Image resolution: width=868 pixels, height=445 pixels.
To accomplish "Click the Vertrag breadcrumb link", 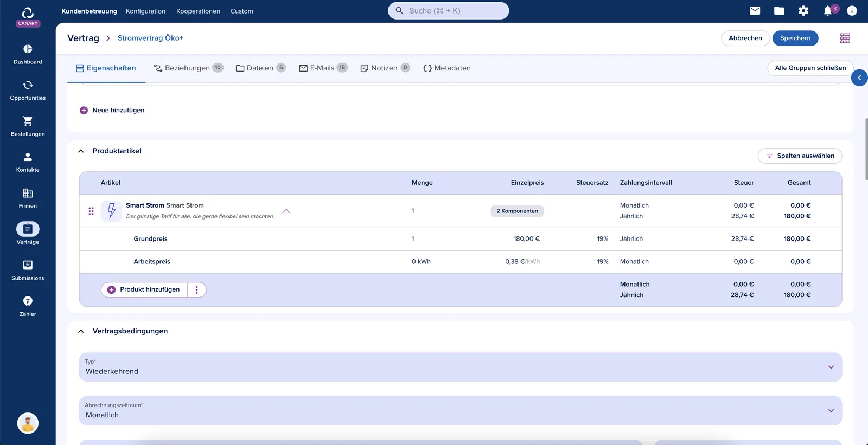I will (x=83, y=38).
